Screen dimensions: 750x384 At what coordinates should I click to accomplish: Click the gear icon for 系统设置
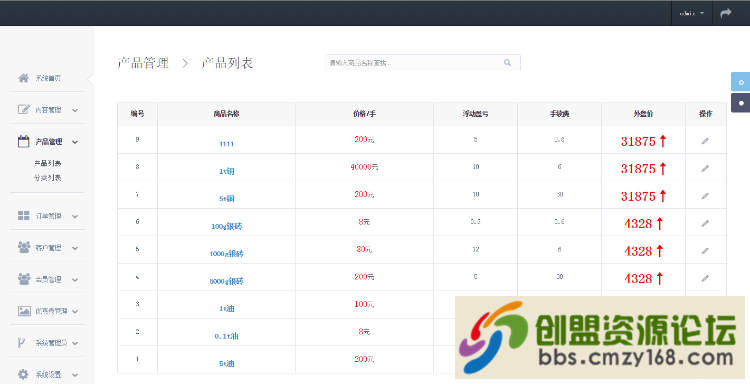tap(23, 374)
